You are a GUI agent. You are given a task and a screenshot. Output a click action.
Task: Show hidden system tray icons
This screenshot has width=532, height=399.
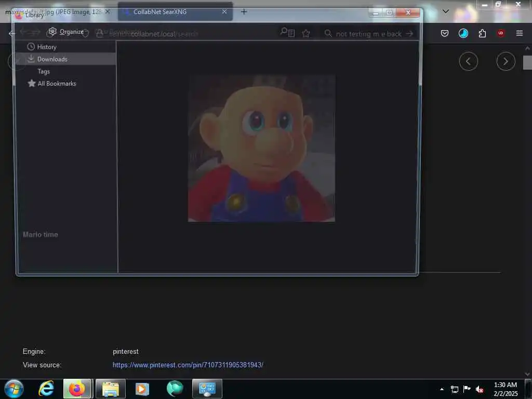coord(442,389)
